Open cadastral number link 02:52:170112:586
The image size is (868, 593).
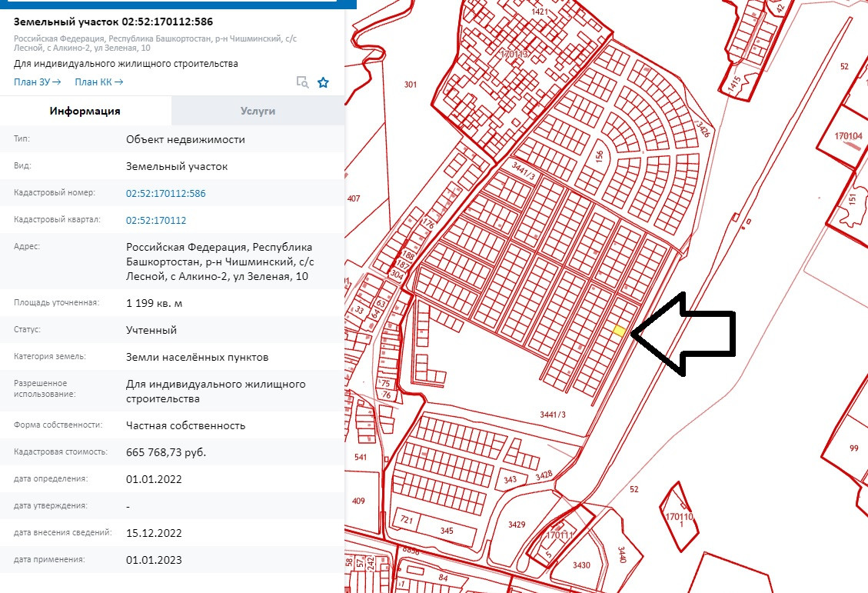[165, 193]
